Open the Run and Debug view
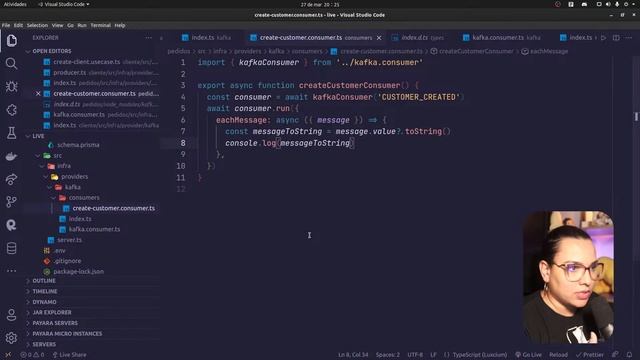640x360 pixels. coord(11,87)
